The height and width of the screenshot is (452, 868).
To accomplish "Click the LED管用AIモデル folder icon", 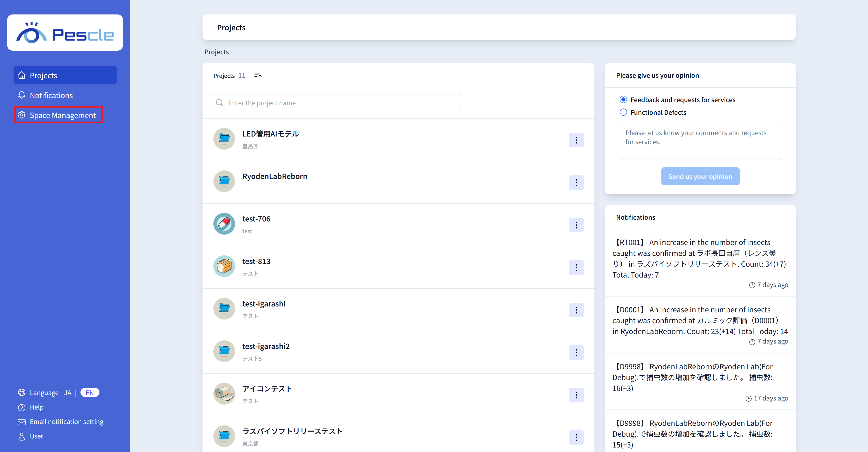I will pyautogui.click(x=224, y=139).
